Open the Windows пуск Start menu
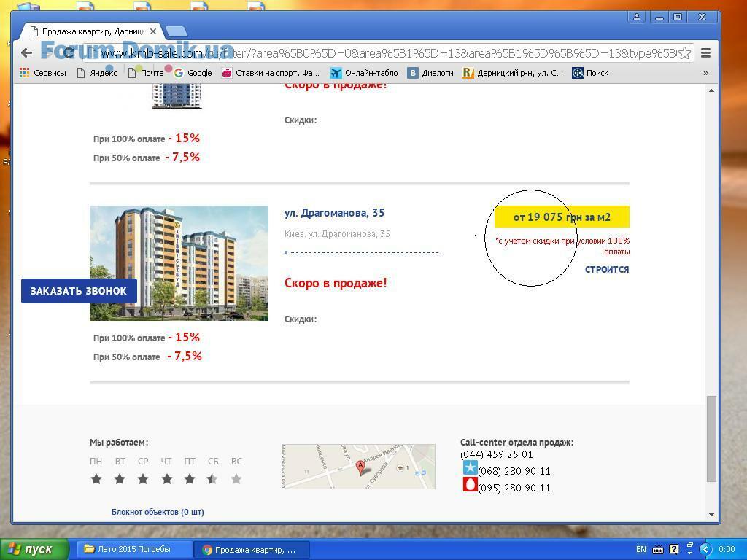 click(x=34, y=550)
